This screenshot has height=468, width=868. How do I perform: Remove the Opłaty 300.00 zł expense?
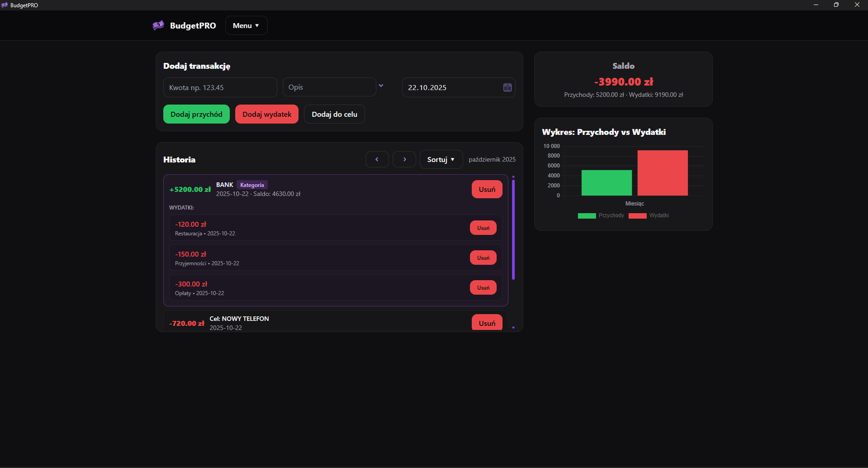[483, 287]
